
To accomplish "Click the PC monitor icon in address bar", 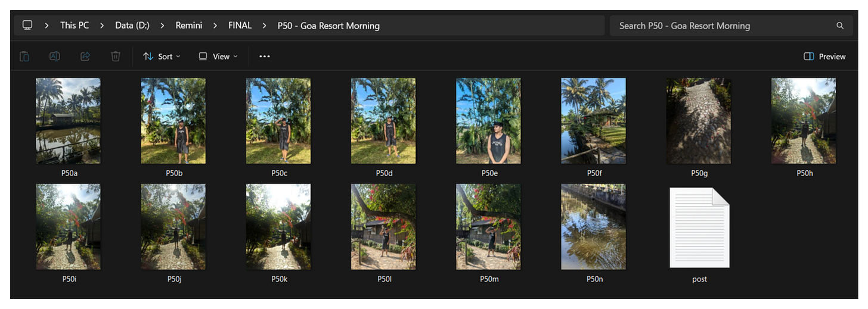I will pyautogui.click(x=27, y=25).
